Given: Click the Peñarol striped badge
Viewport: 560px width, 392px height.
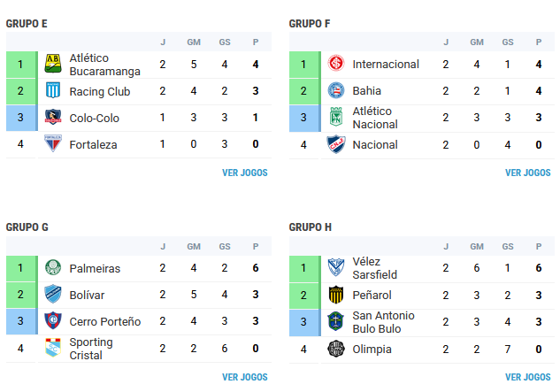Looking at the screenshot, I should [x=336, y=295].
